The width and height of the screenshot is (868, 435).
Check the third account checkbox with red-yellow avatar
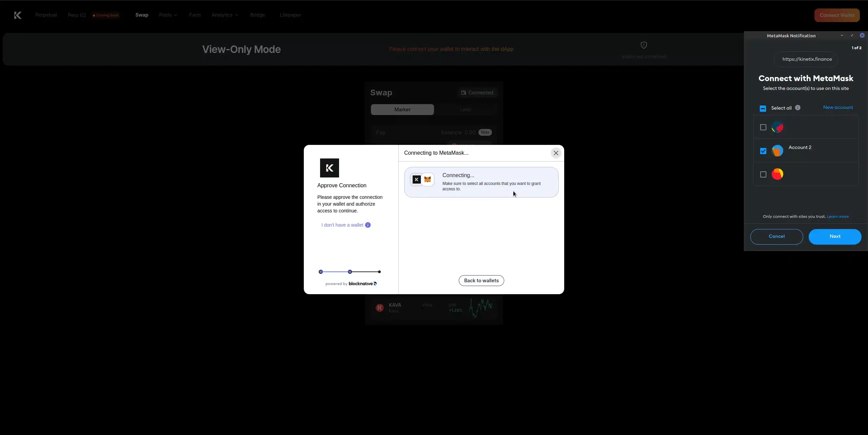coord(763,175)
